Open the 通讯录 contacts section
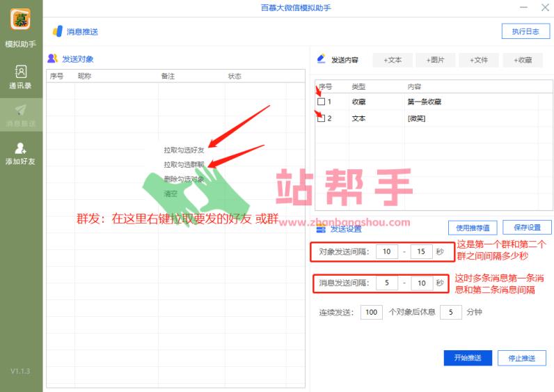Image resolution: width=554 pixels, height=392 pixels. click(20, 77)
